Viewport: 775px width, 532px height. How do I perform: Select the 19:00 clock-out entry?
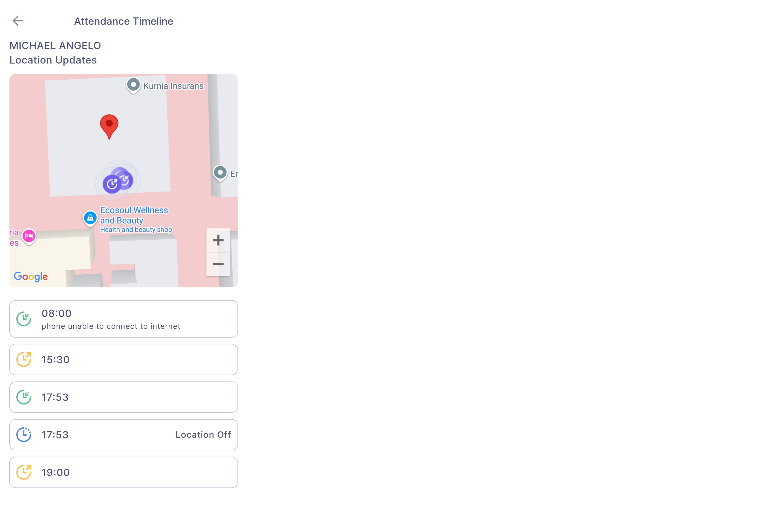pyautogui.click(x=123, y=472)
